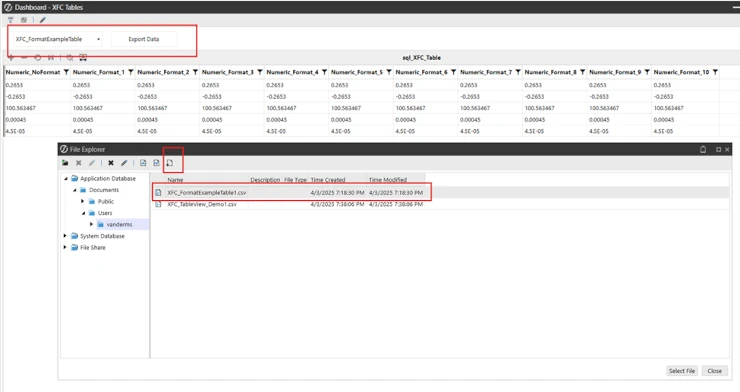Click the Numeric_NoFormat column header
The width and height of the screenshot is (740, 392).
pyautogui.click(x=33, y=72)
